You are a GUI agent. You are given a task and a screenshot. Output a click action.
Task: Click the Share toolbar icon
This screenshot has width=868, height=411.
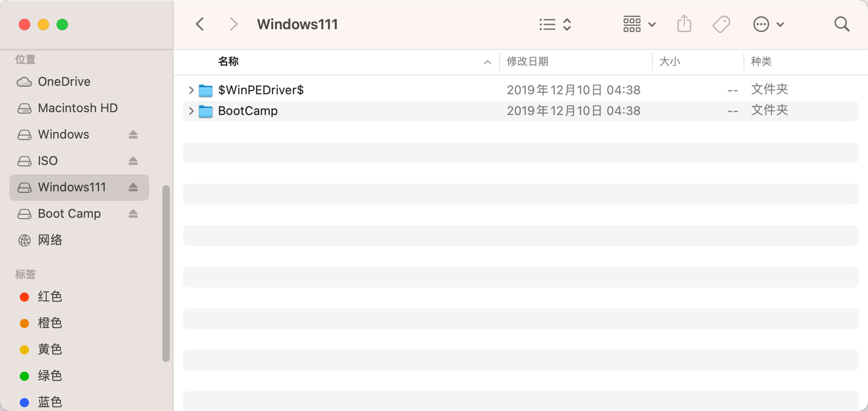tap(684, 24)
